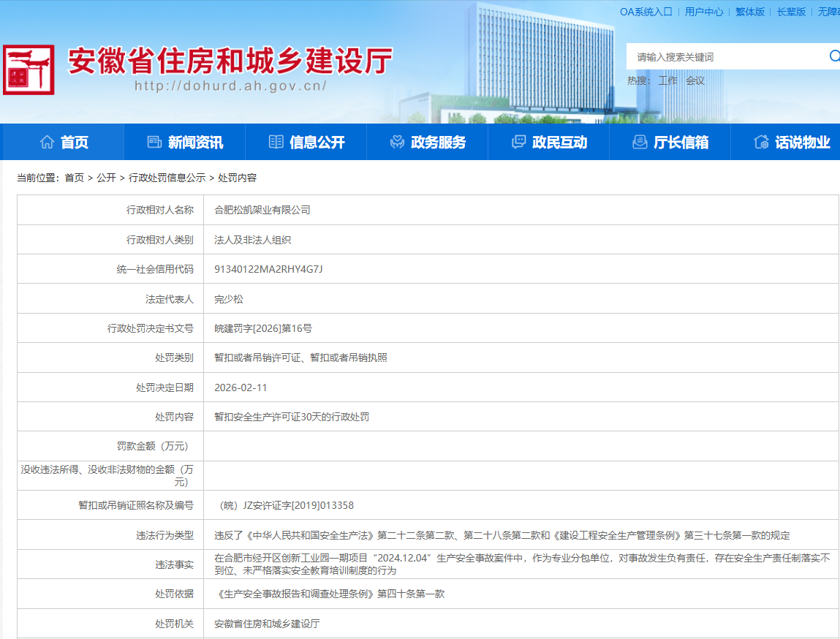Click the breadcrumb item 处罚内容

click(x=238, y=178)
